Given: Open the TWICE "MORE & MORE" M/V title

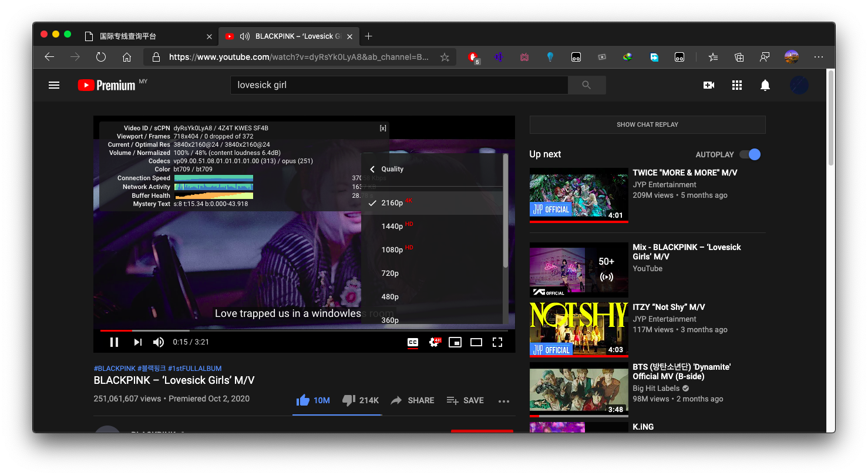Looking at the screenshot, I should (x=685, y=173).
